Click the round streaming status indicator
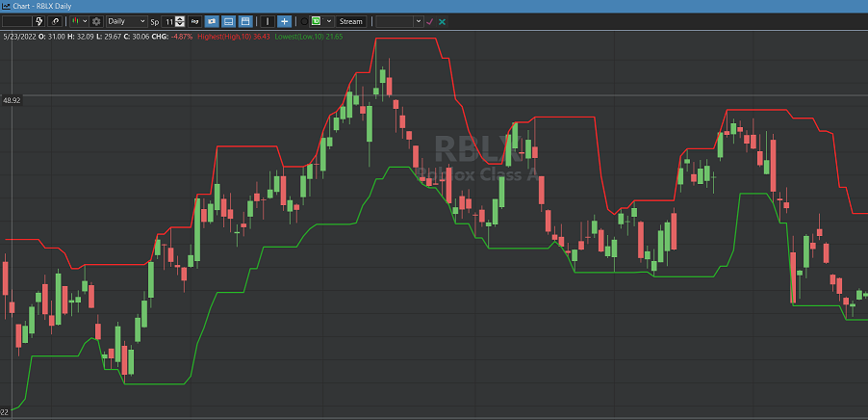This screenshot has height=420, width=868. (304, 21)
